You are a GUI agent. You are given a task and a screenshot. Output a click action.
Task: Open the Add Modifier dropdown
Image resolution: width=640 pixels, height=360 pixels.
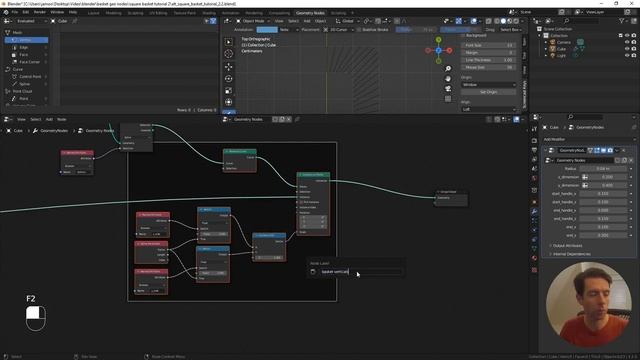pos(589,139)
